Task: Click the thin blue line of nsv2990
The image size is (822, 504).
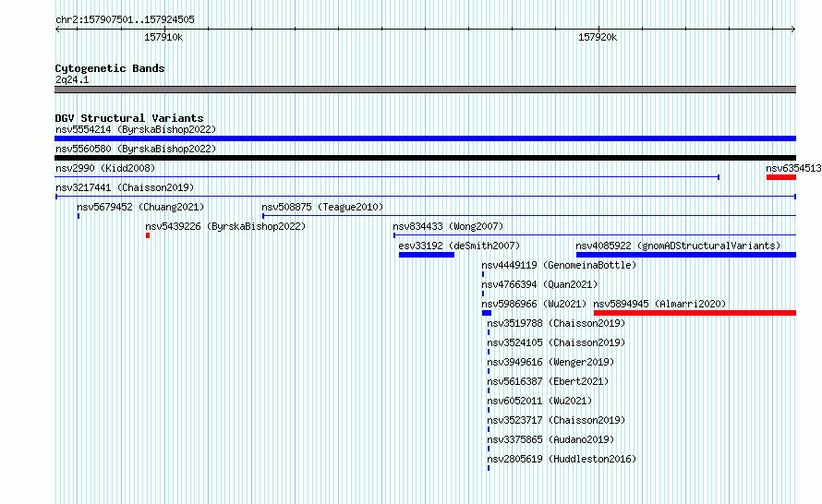Action: click(x=387, y=177)
